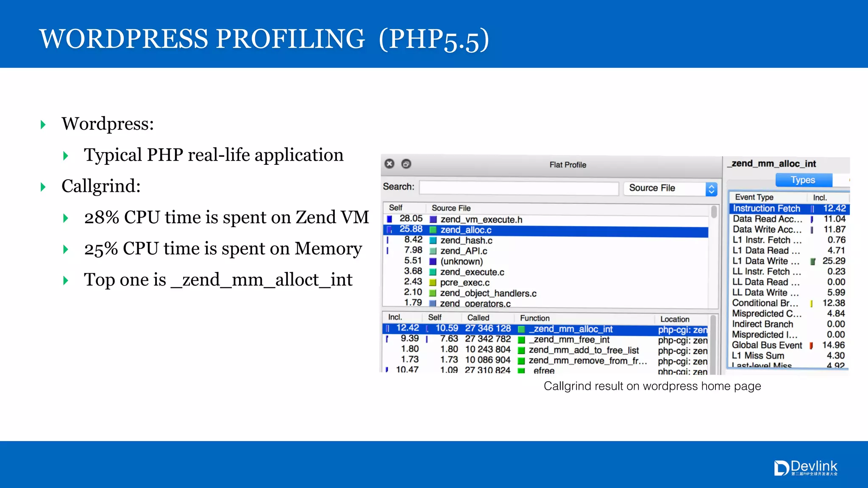The width and height of the screenshot is (868, 488).
Task: Select the Data Read Acc… event type
Action: [790, 219]
